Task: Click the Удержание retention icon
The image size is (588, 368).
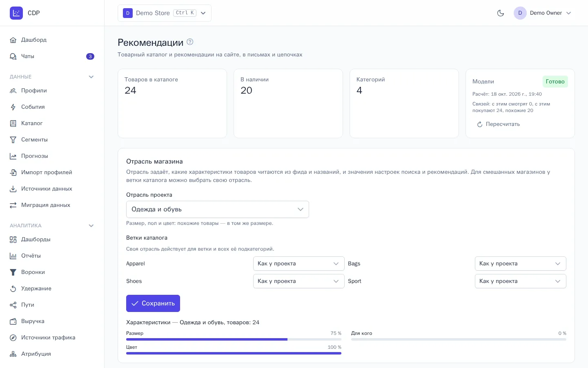Action: tap(13, 289)
